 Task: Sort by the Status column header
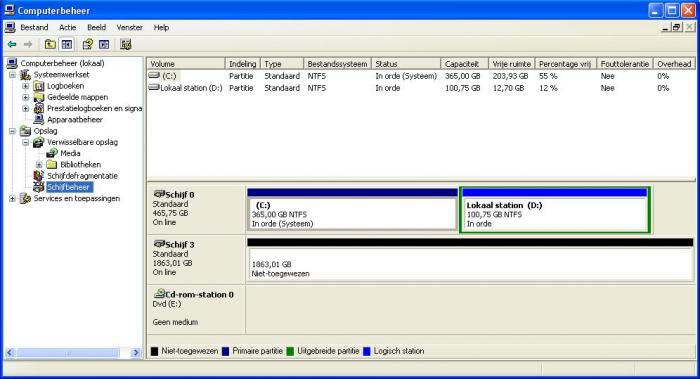click(406, 64)
